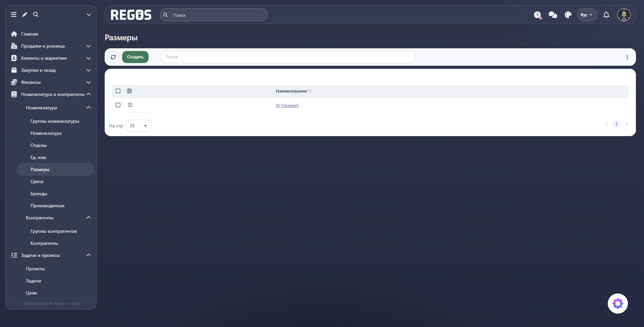Open Цвета in the sidebar

click(x=37, y=181)
